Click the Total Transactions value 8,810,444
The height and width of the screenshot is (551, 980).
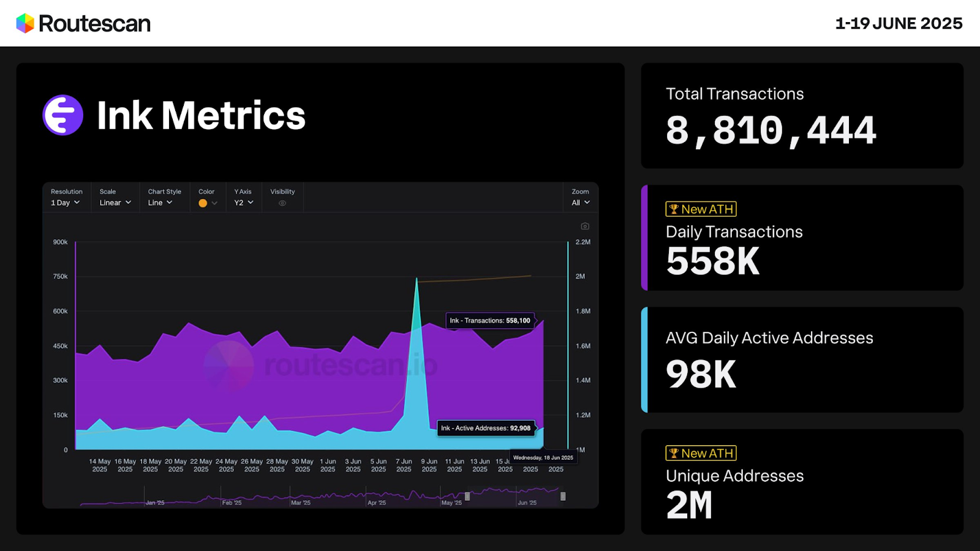coord(771,131)
